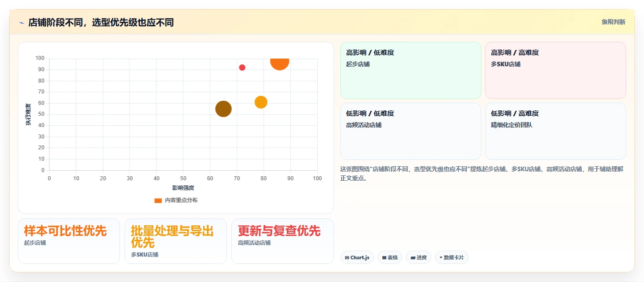This screenshot has height=282, width=644.
Task: Open the 低影响 / 高难度 quadrant card
Action: [555, 131]
